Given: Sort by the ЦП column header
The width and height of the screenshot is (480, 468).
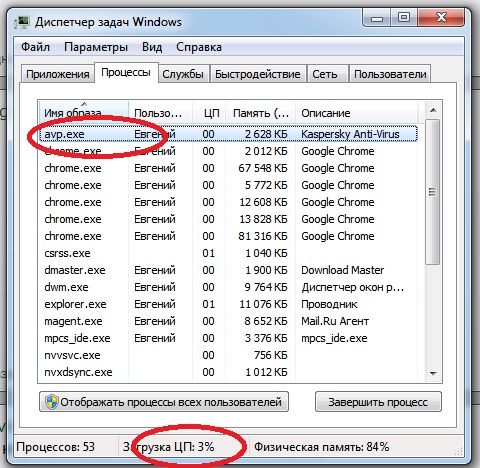Looking at the screenshot, I should coord(209,113).
